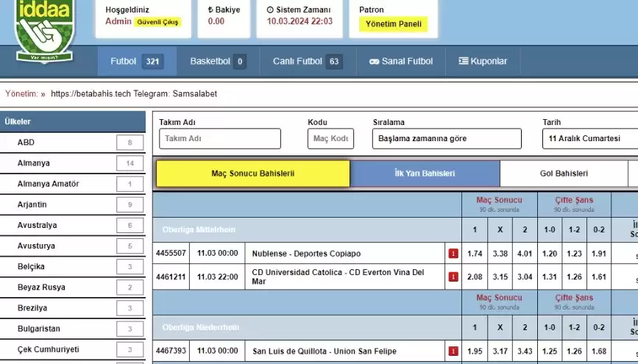The height and width of the screenshot is (364, 638).
Task: Click away odds 4.01 in the Nublense row
Action: (x=525, y=254)
